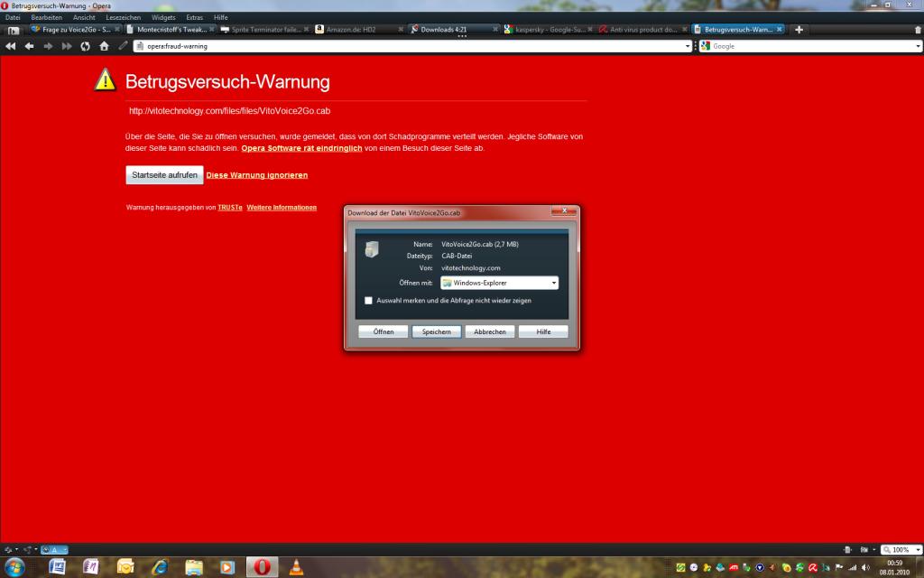Go to the home page via house icon

105,46
